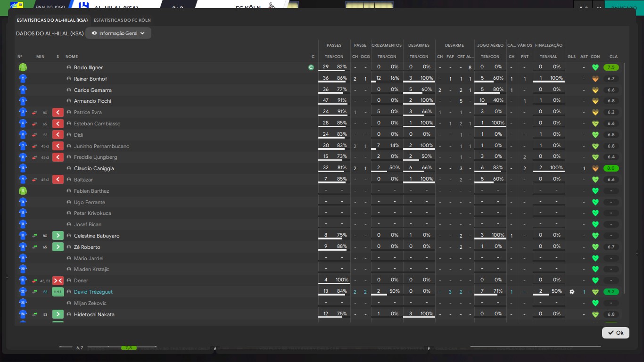This screenshot has height=362, width=644.
Task: Click the FINALIZAÇÃO group header
Action: pyautogui.click(x=549, y=45)
